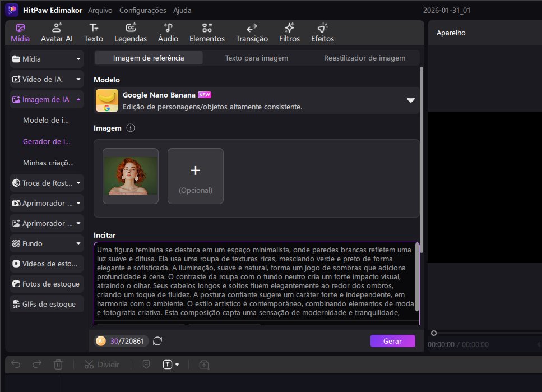Click the preview playback position slider handle
The width and height of the screenshot is (542, 392).
pos(433,333)
